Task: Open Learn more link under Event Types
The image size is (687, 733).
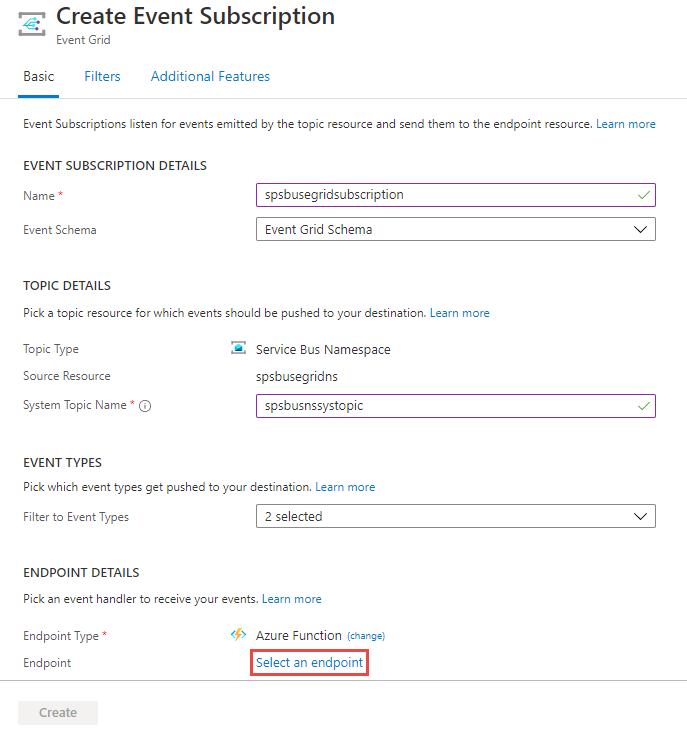Action: (345, 487)
